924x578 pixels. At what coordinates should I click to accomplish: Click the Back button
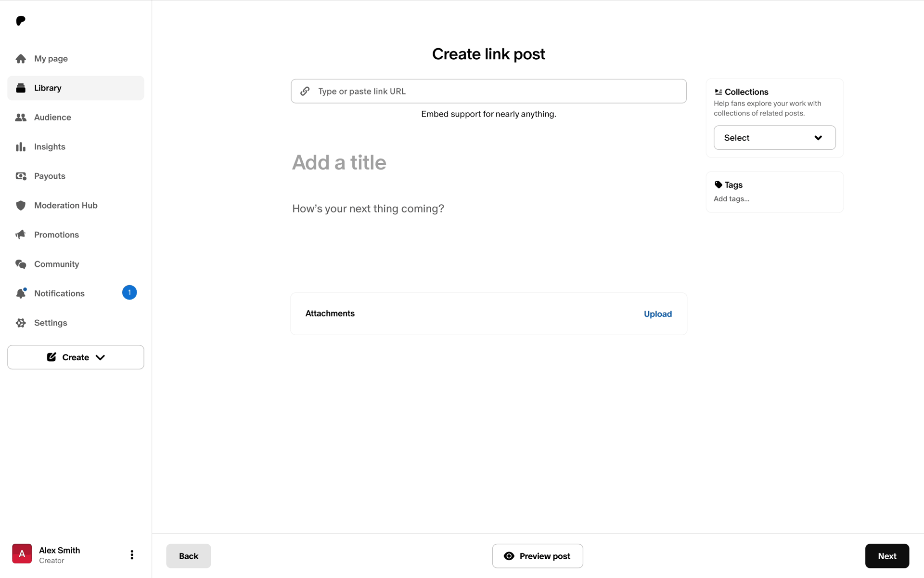189,556
